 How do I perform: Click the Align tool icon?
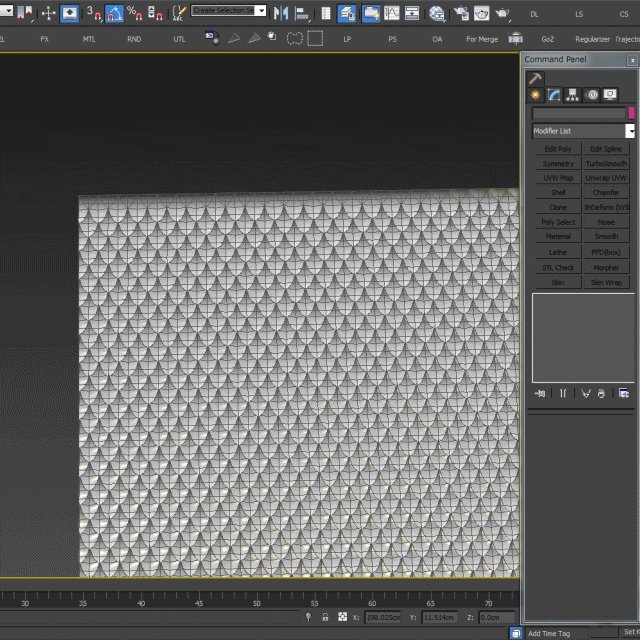[302, 14]
